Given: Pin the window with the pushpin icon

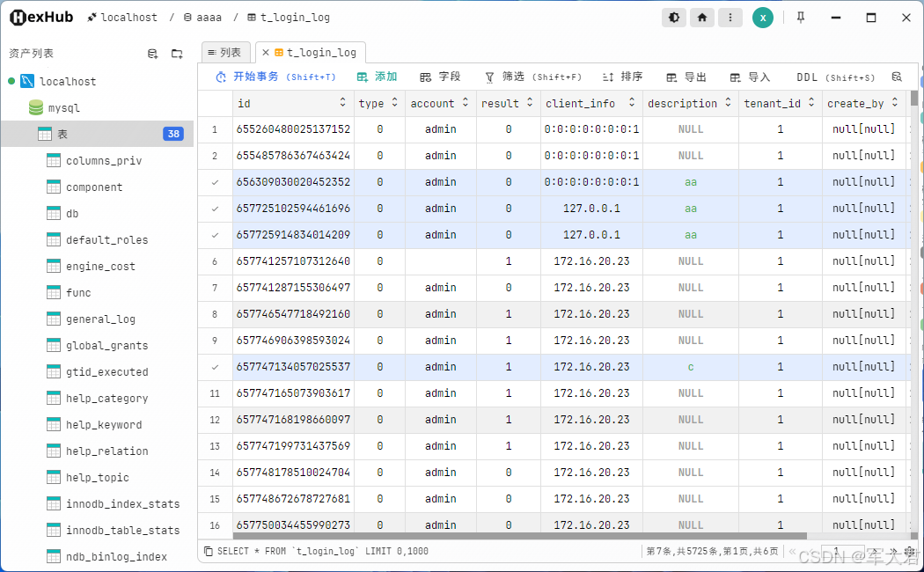Looking at the screenshot, I should tap(800, 18).
